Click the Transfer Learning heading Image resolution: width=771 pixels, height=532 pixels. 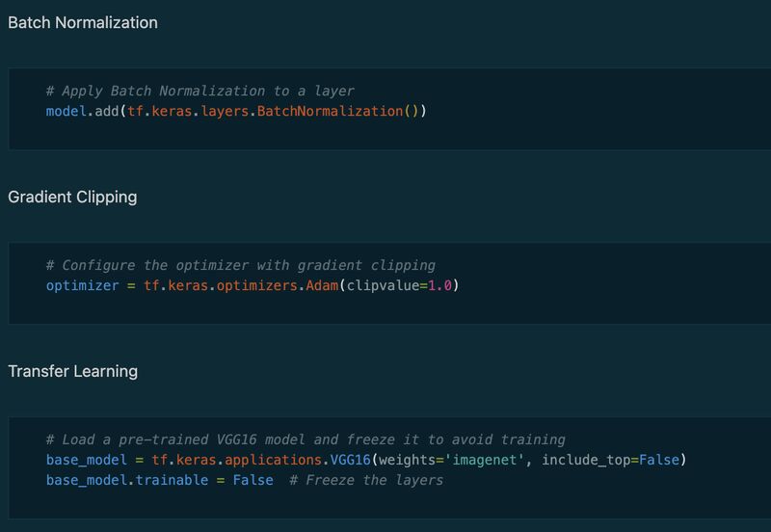click(73, 371)
